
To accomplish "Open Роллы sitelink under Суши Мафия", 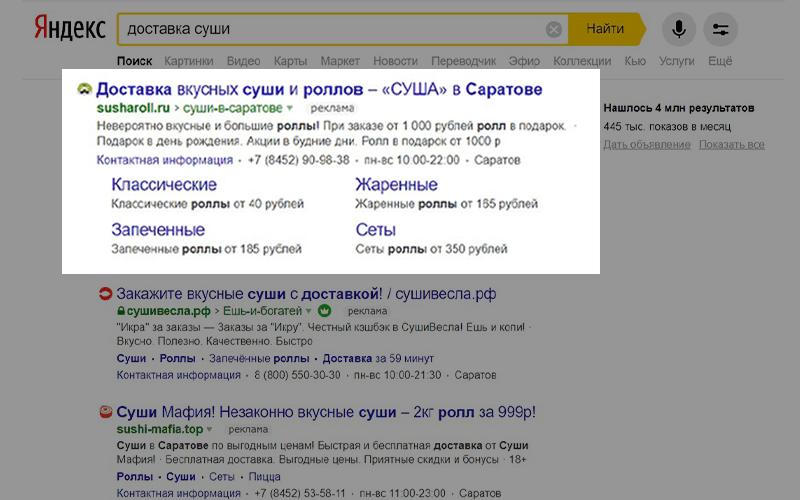I will (135, 477).
